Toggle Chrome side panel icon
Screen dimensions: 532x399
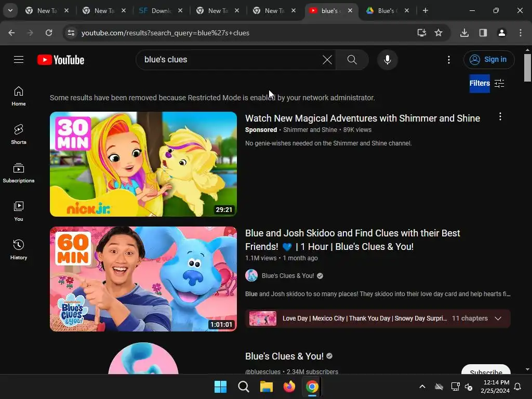click(483, 33)
